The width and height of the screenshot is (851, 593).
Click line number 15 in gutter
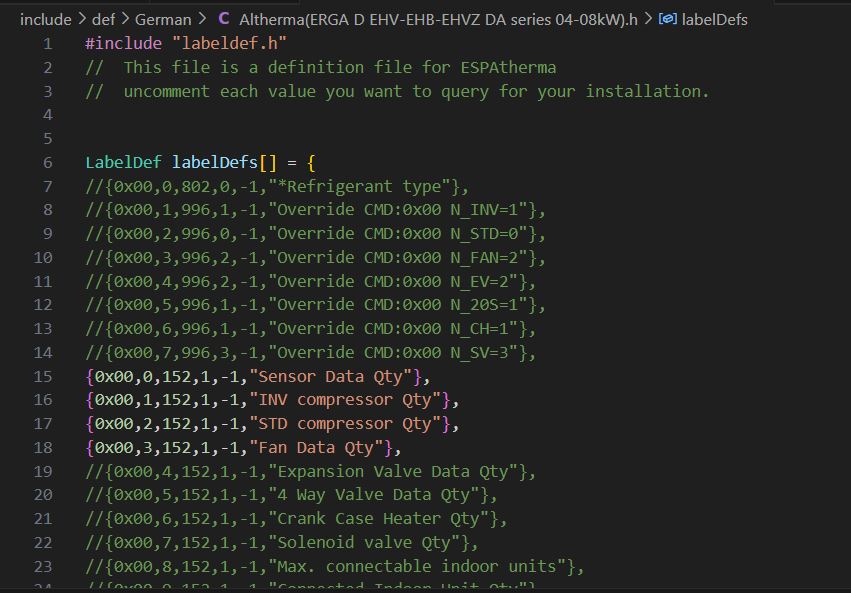43,377
